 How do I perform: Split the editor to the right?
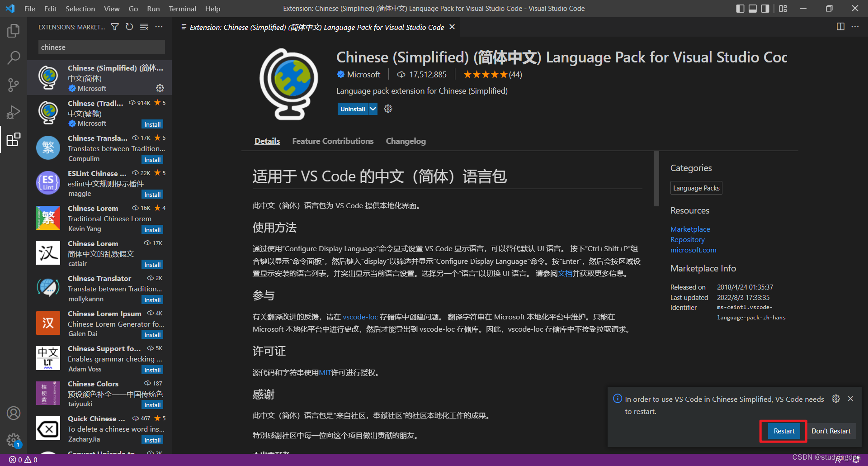[x=840, y=27]
